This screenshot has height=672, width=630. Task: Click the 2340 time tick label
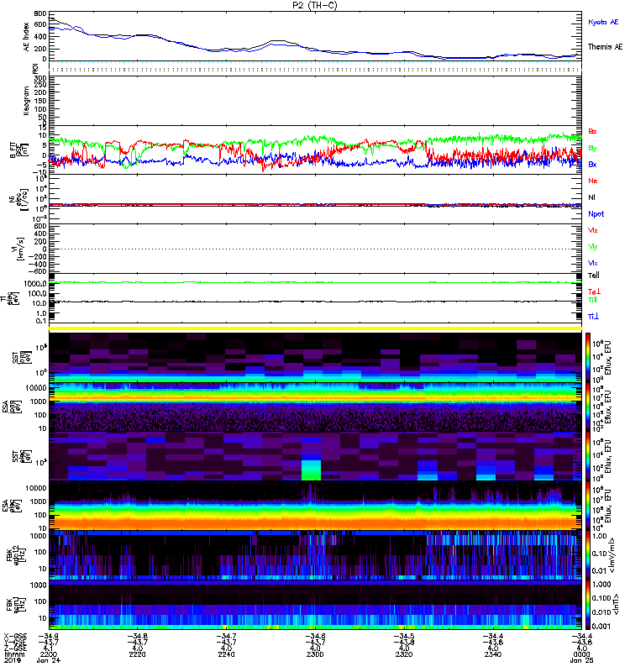[x=493, y=654]
